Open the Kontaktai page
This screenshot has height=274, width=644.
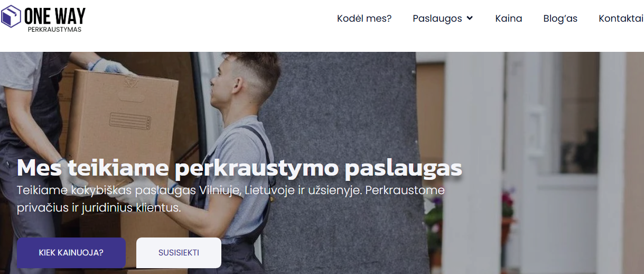pyautogui.click(x=621, y=19)
